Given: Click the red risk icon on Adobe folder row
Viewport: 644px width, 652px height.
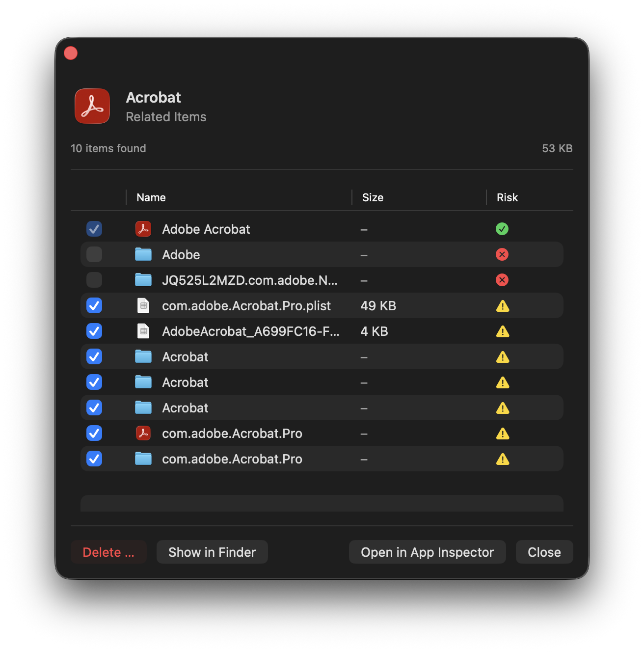Looking at the screenshot, I should pos(502,254).
